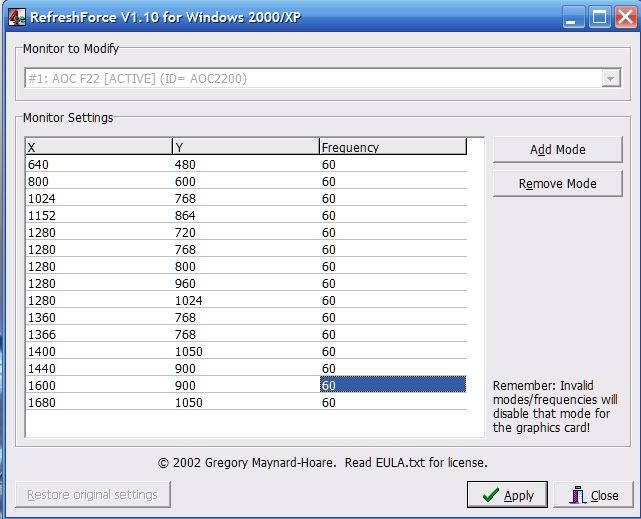Close RefreshForce via title bar X

point(626,17)
